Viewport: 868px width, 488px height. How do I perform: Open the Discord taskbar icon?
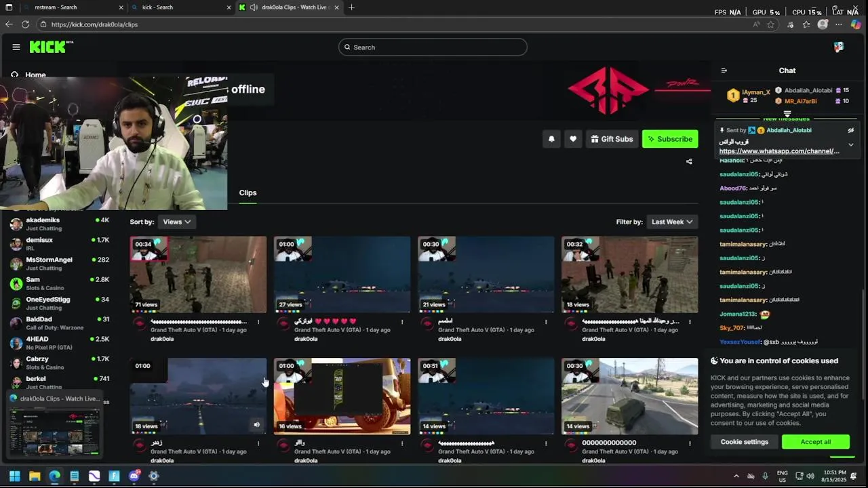(x=134, y=476)
